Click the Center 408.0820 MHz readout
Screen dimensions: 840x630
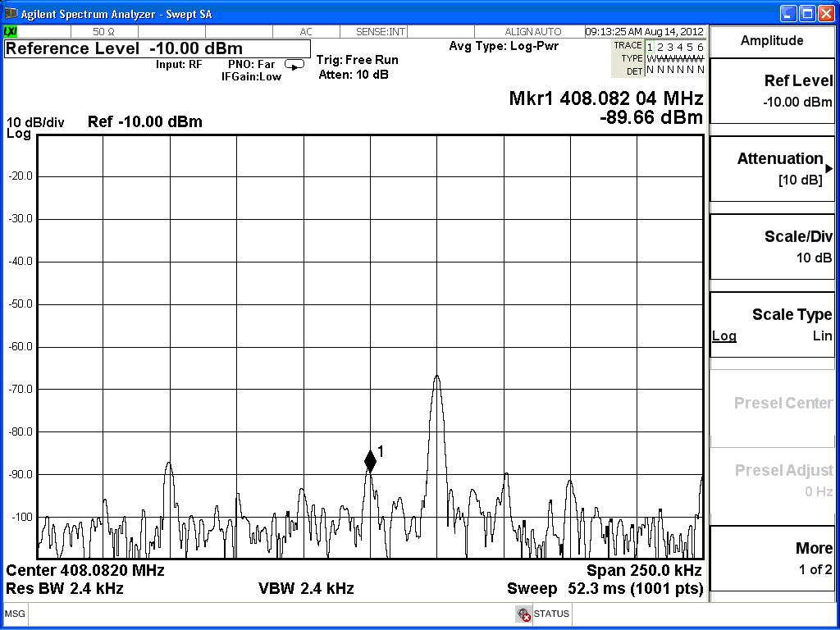click(x=85, y=570)
